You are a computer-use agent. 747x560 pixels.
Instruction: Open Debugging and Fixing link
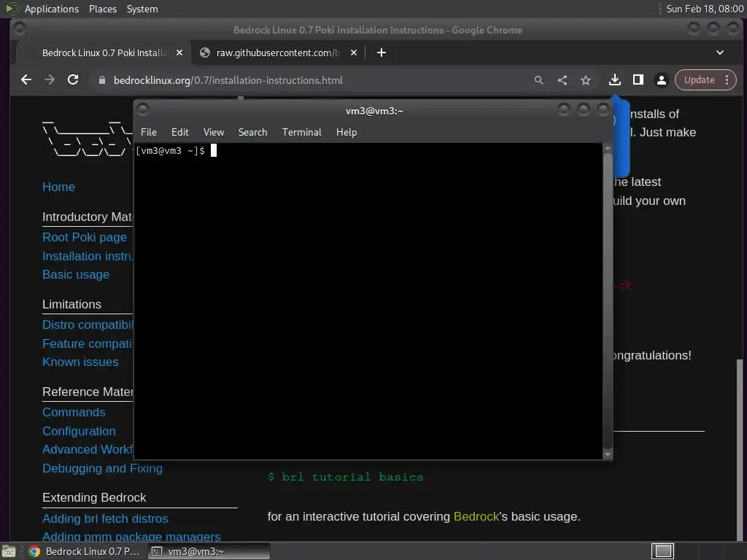[x=102, y=469]
